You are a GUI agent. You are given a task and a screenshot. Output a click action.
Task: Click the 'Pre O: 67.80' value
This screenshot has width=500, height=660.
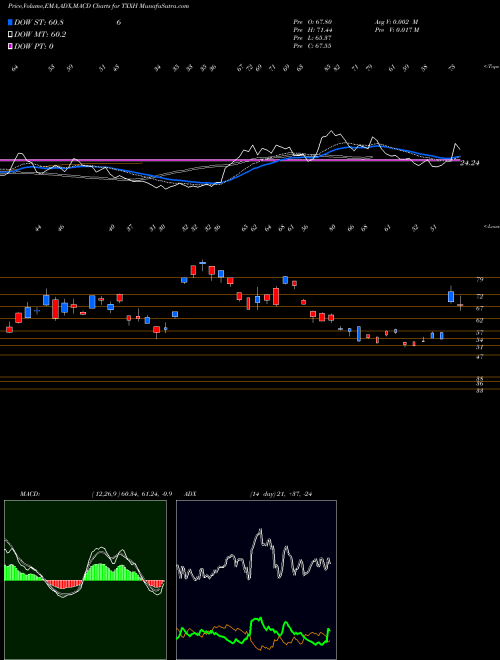pyautogui.click(x=313, y=22)
